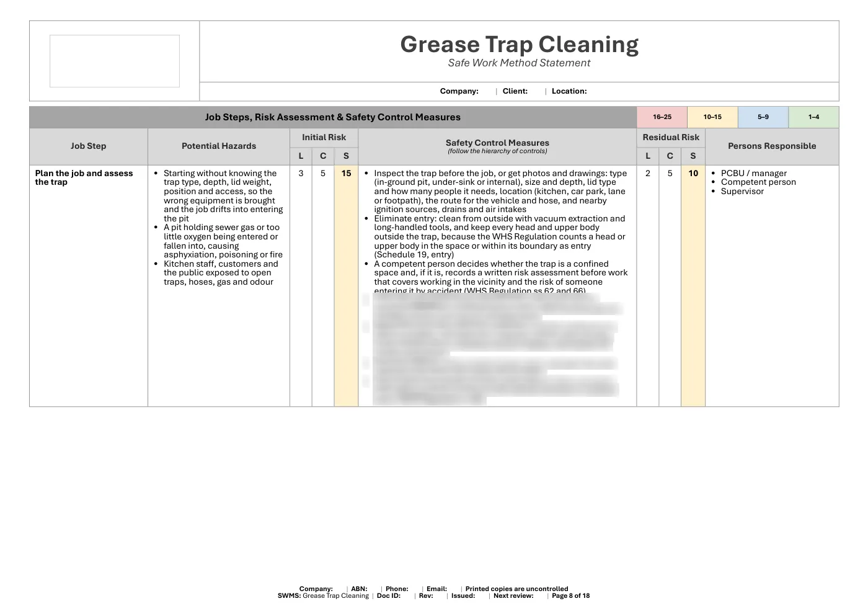Click the green '1–4' risk legend swatch
868x614 pixels.
[x=813, y=117]
